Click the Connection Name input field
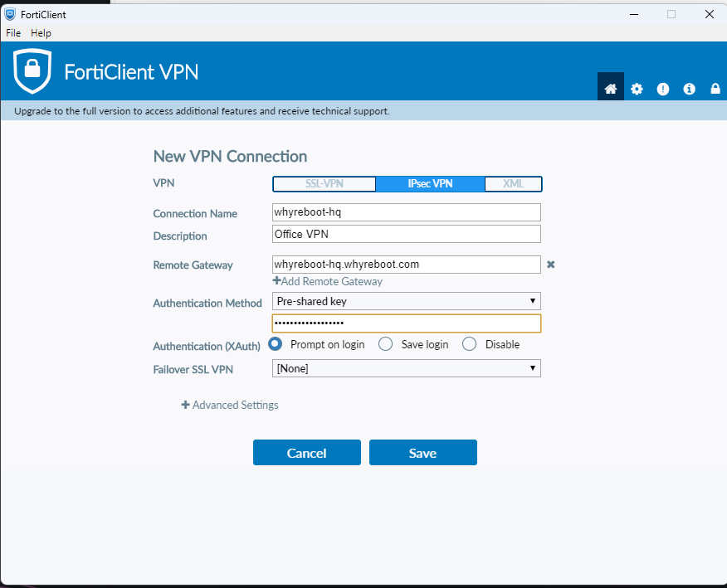This screenshot has width=727, height=588. point(406,212)
